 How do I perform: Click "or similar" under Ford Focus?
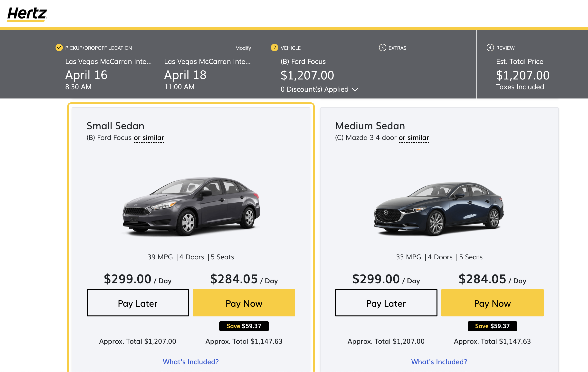click(x=149, y=138)
